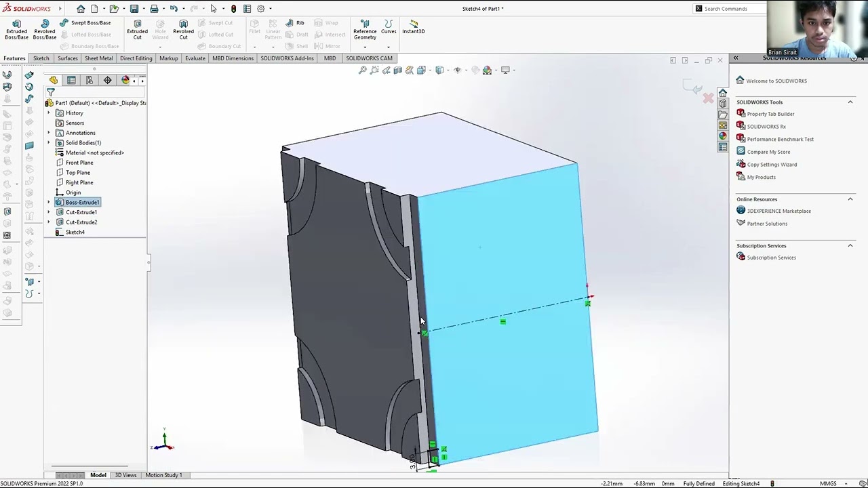
Task: Go to the SOLIDWORKS CAM tab
Action: click(370, 58)
